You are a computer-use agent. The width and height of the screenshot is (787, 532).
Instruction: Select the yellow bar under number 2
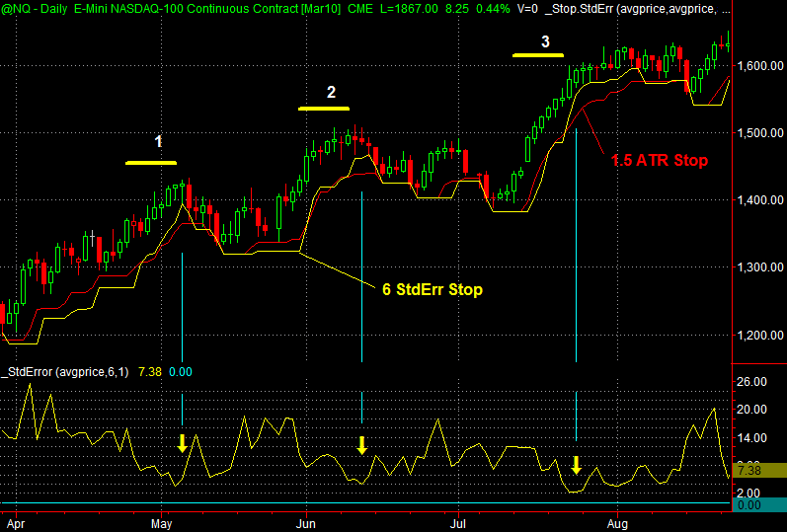(x=331, y=108)
